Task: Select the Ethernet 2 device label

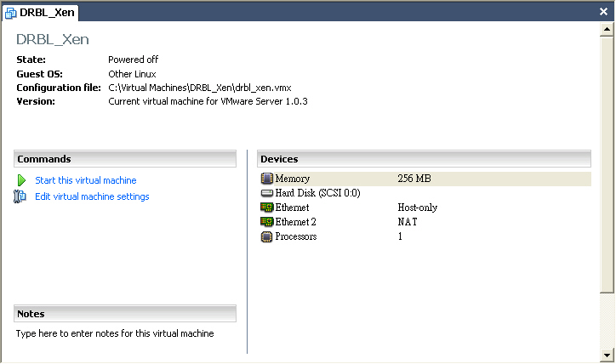Action: point(295,222)
